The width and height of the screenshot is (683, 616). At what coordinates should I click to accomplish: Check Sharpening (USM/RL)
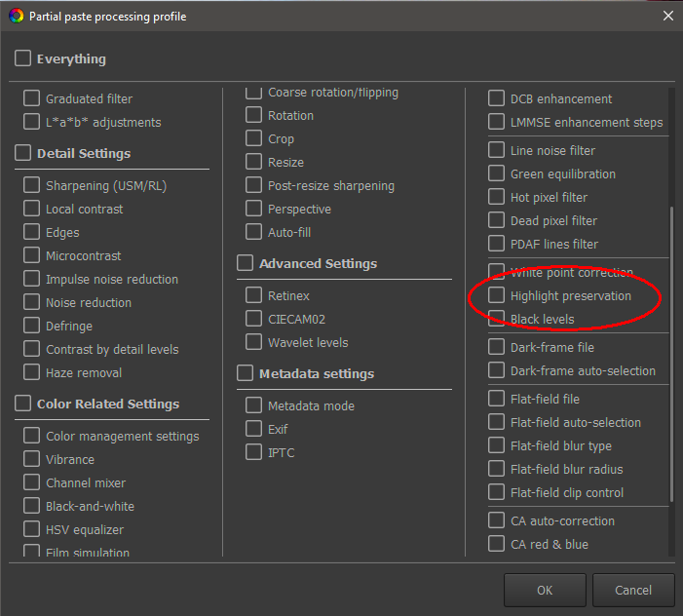pos(31,185)
